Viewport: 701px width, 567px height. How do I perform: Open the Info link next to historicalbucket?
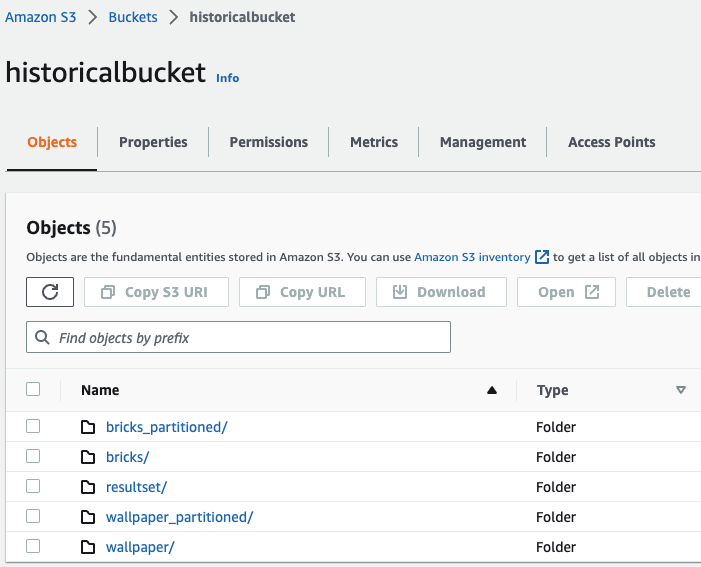click(x=228, y=77)
